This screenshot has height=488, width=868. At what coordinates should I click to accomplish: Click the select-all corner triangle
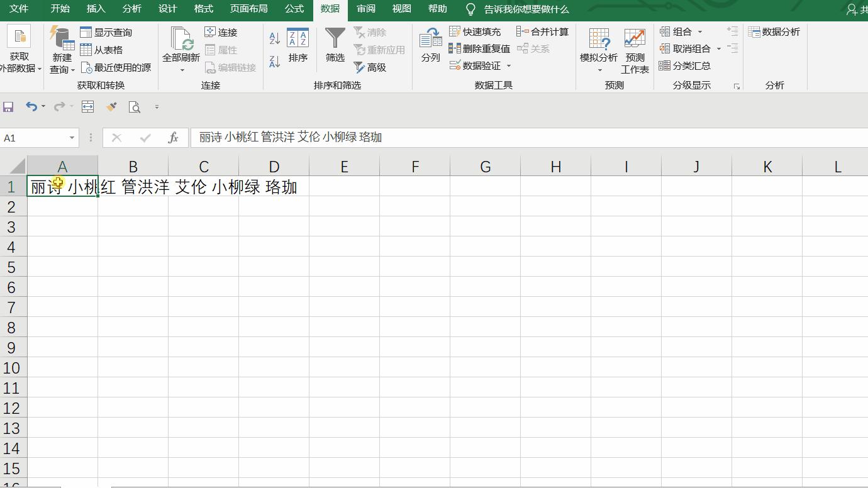17,167
